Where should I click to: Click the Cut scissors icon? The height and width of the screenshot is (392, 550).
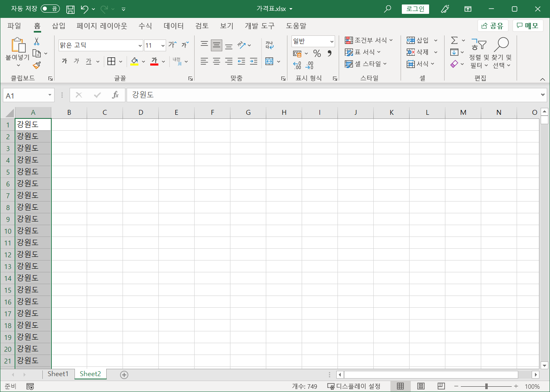pyautogui.click(x=37, y=41)
